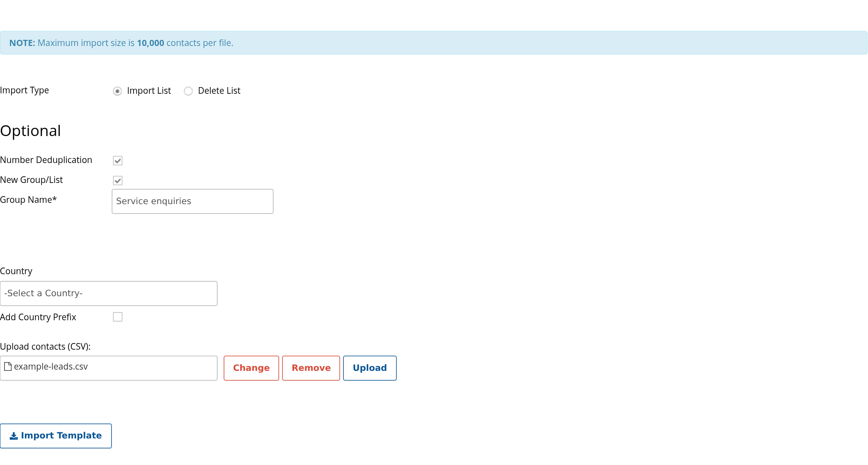868x465 pixels.
Task: Toggle the New Group/List checkbox
Action: [118, 180]
